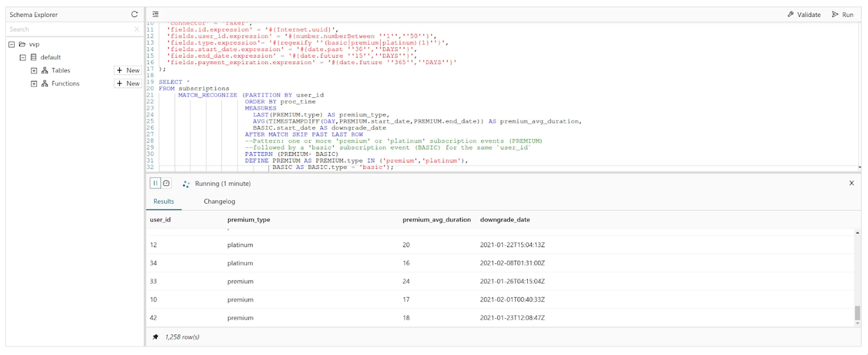This screenshot has height=355, width=868.
Task: Select the Results tab
Action: coord(164,201)
